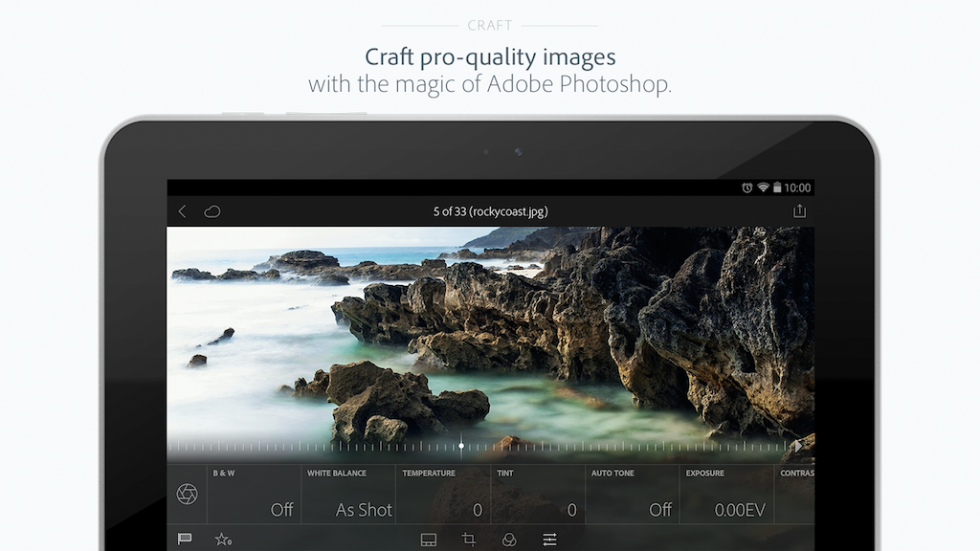
Task: Toggle Auto Tone on
Action: click(633, 495)
